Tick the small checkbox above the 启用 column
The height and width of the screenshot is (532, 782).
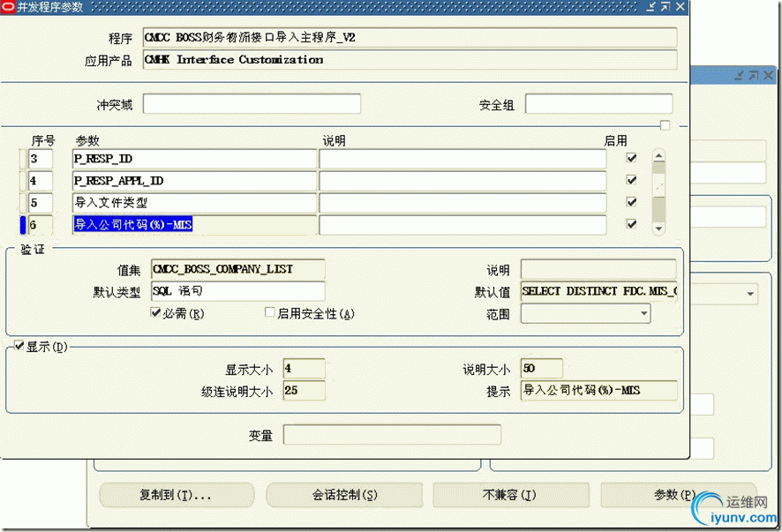(665, 125)
